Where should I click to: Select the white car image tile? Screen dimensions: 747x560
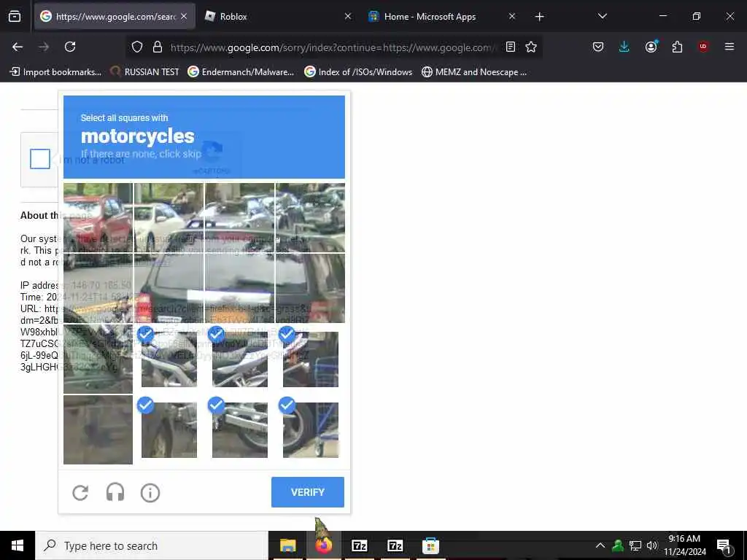click(x=169, y=217)
